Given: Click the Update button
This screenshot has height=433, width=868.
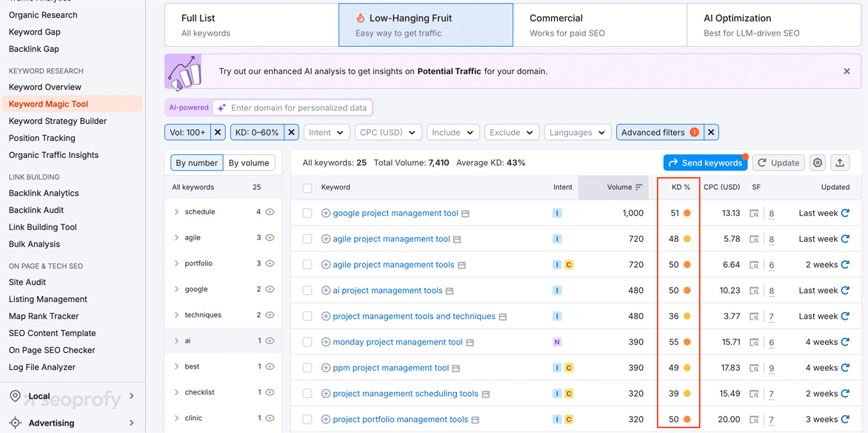Looking at the screenshot, I should (778, 163).
